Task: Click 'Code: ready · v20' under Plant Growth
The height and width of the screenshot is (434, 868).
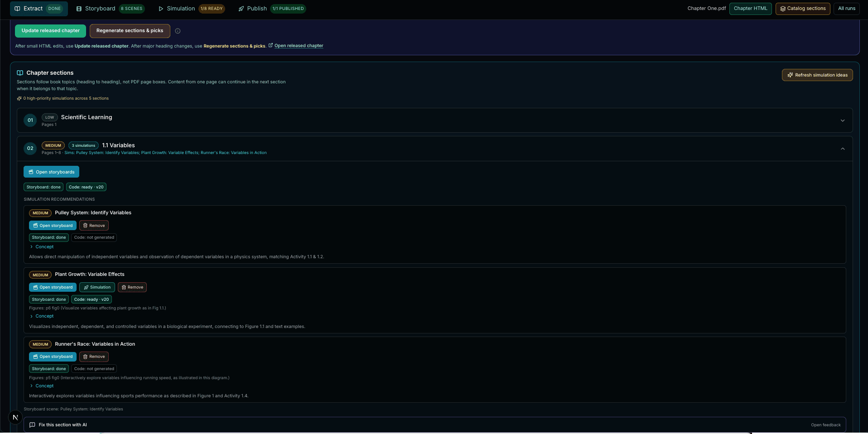Action: tap(92, 299)
